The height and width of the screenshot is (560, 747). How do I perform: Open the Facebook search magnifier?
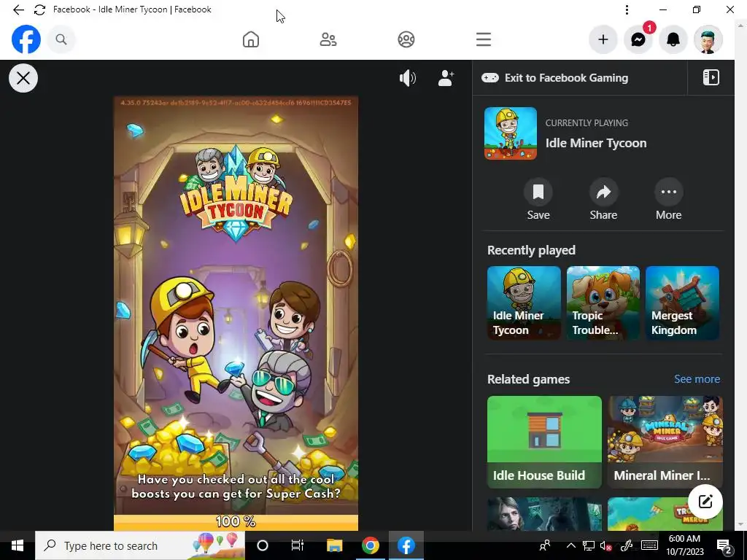point(61,39)
